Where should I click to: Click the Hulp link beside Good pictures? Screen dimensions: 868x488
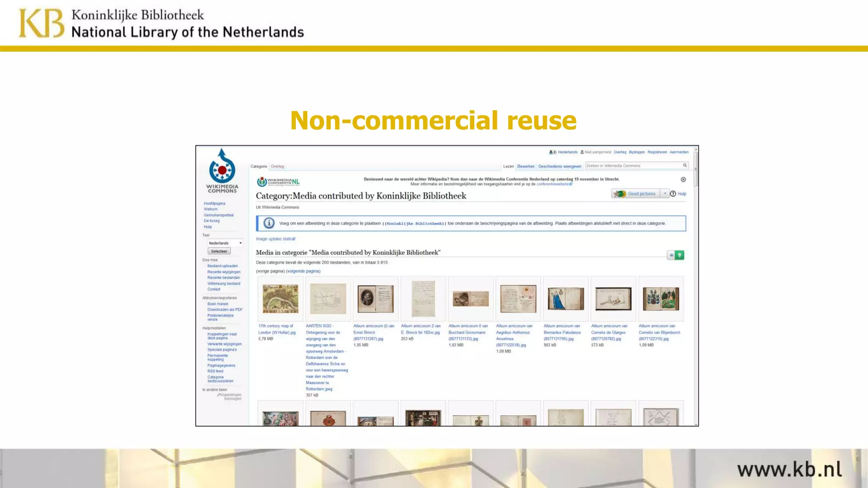[682, 194]
